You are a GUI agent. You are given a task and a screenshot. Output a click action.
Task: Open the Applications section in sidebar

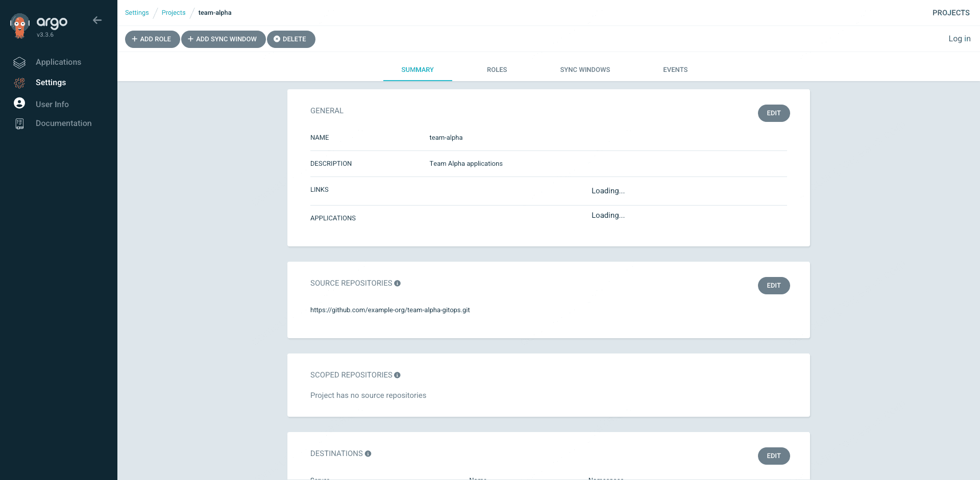click(58, 62)
